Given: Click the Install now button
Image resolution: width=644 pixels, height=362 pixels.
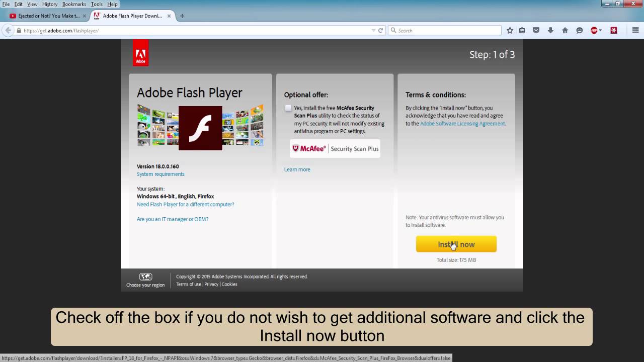Looking at the screenshot, I should pyautogui.click(x=456, y=244).
